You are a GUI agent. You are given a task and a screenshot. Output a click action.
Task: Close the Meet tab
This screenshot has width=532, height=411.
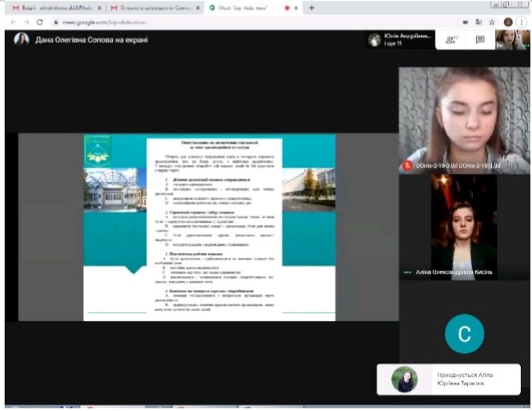coord(296,8)
